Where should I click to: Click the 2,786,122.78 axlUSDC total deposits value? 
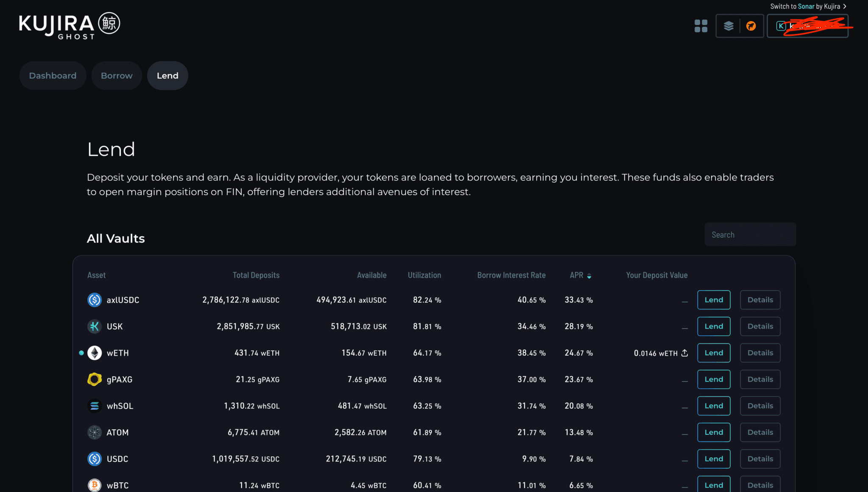[241, 300]
